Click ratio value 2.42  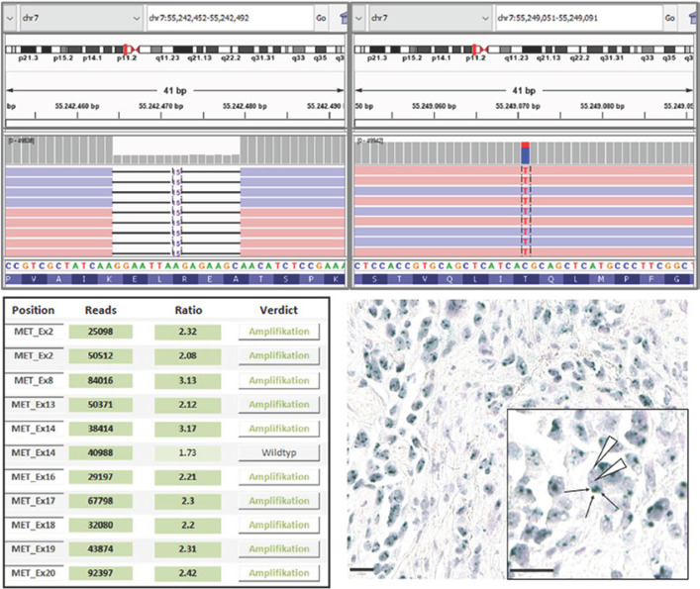click(x=187, y=573)
